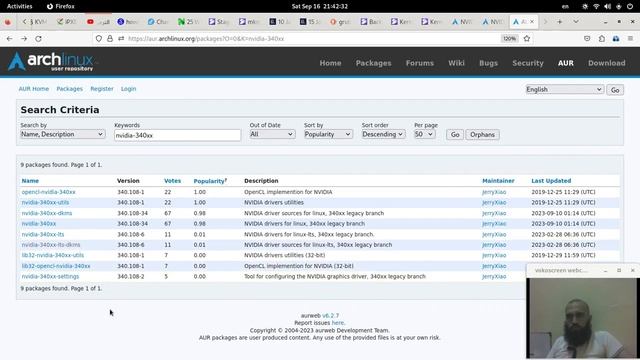Reload the page with the refresh icon

click(38, 38)
